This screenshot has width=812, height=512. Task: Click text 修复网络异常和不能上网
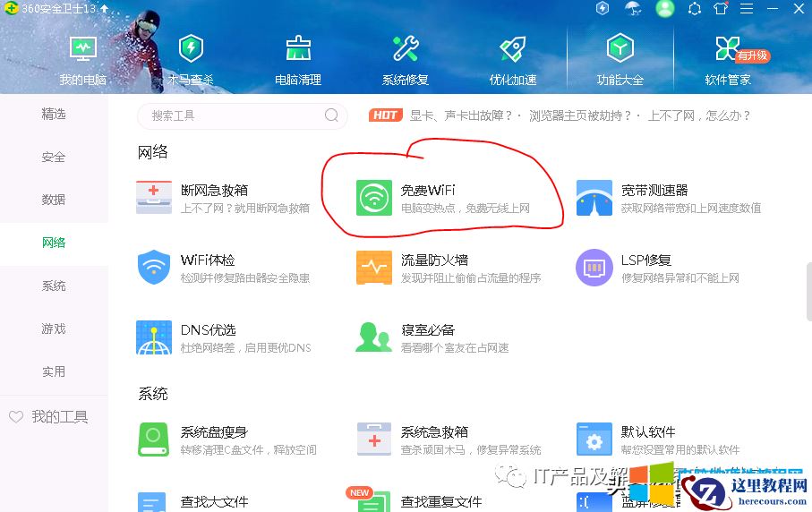click(x=680, y=278)
